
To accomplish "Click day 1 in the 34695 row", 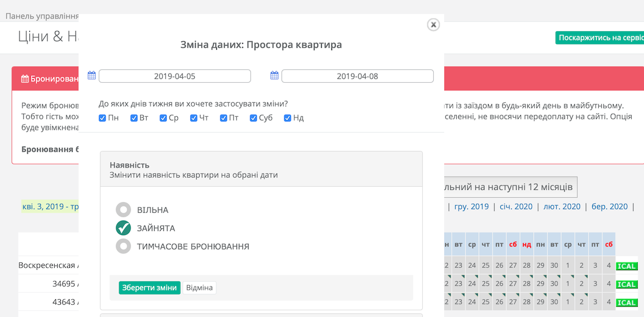I will (x=568, y=284).
